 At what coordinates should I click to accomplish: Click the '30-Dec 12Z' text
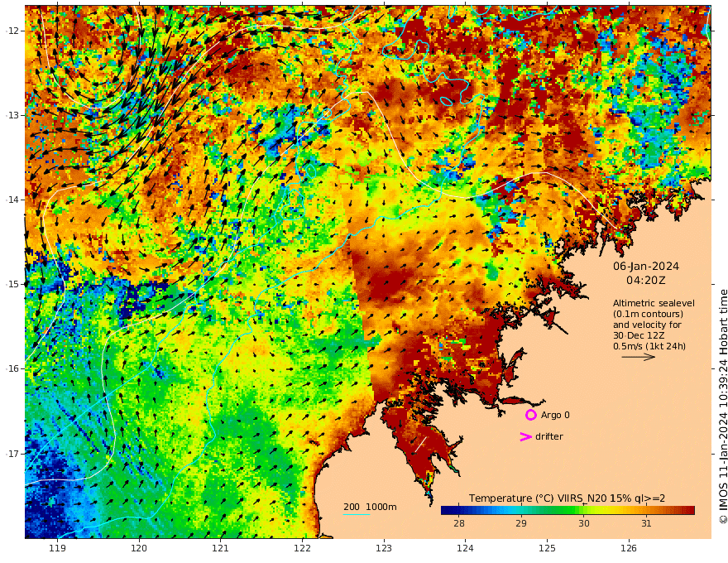[639, 335]
